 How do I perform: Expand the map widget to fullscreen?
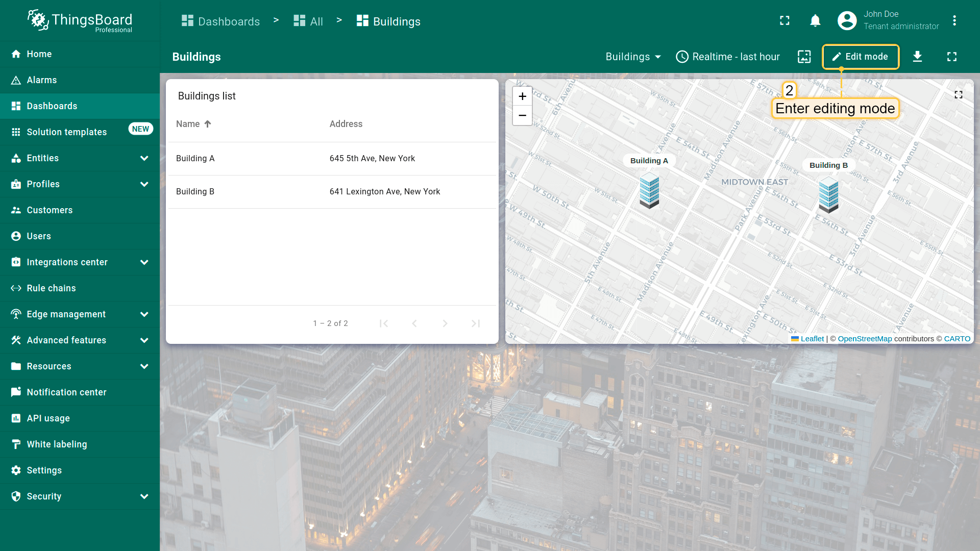pyautogui.click(x=958, y=95)
